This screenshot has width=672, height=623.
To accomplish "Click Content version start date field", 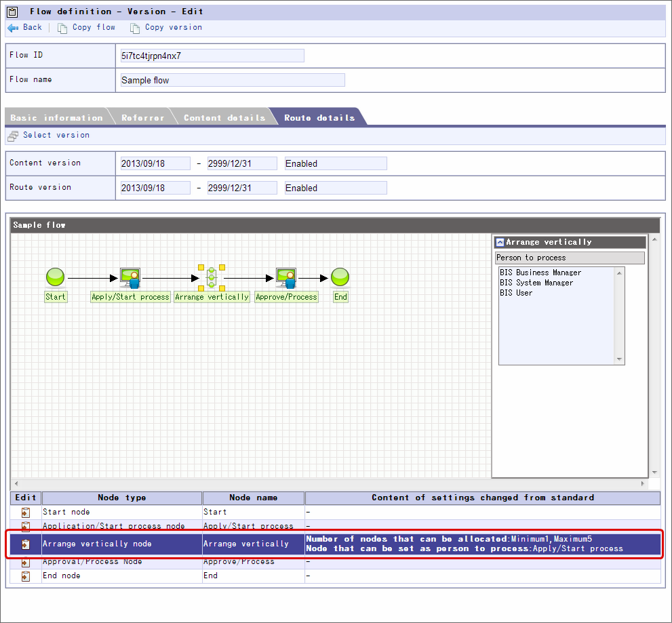I will coord(155,163).
